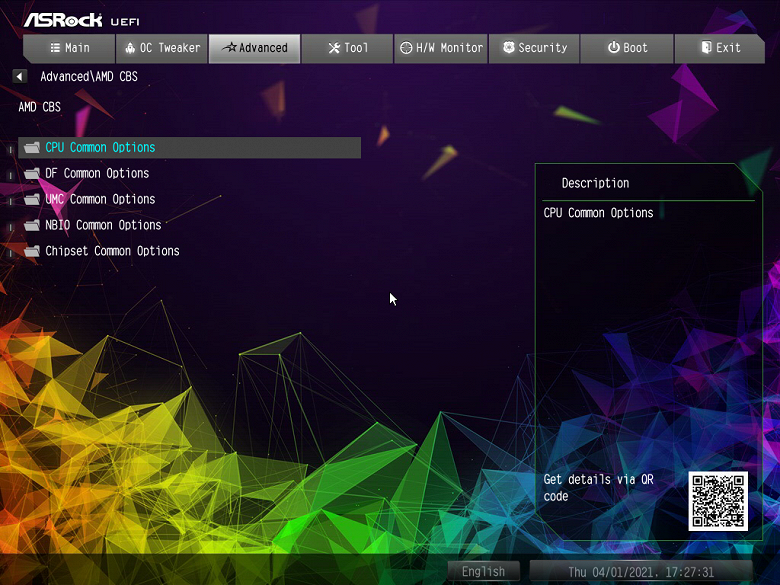Click the English language button
The width and height of the screenshot is (780, 585).
pos(484,572)
